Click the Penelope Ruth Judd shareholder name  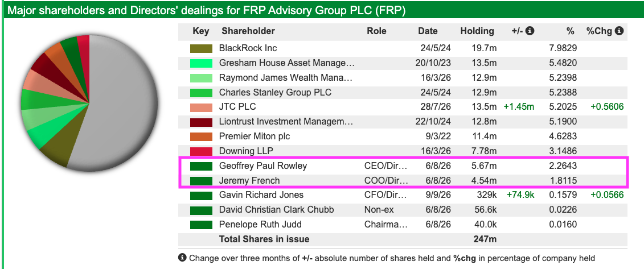(x=260, y=225)
